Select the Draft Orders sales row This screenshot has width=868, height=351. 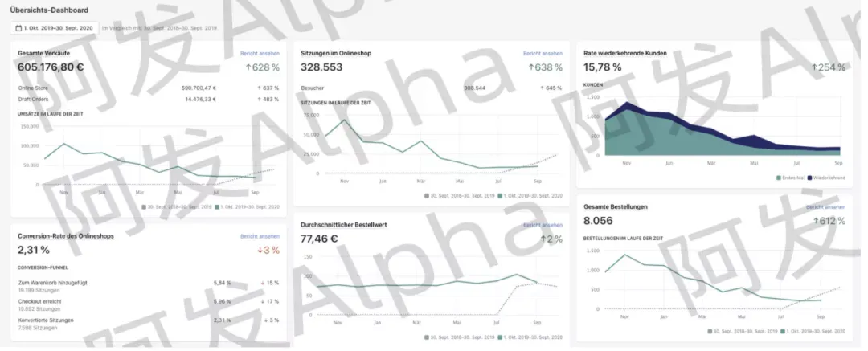tap(149, 99)
